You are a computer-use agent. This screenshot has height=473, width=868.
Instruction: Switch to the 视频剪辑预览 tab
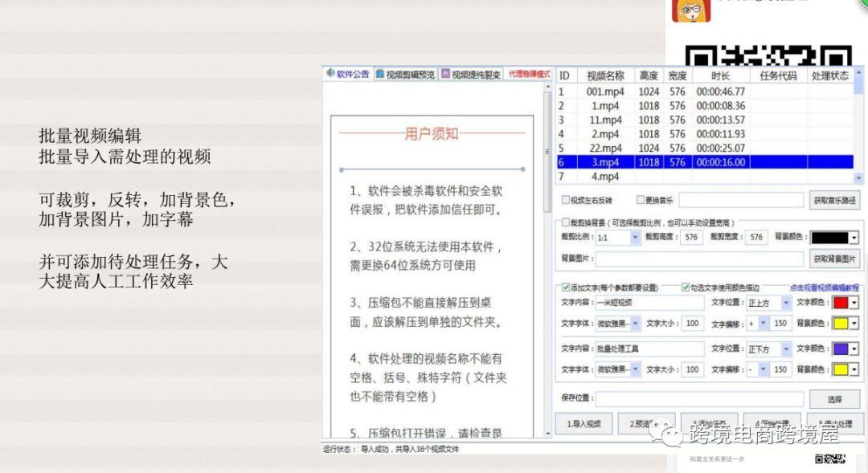click(406, 74)
